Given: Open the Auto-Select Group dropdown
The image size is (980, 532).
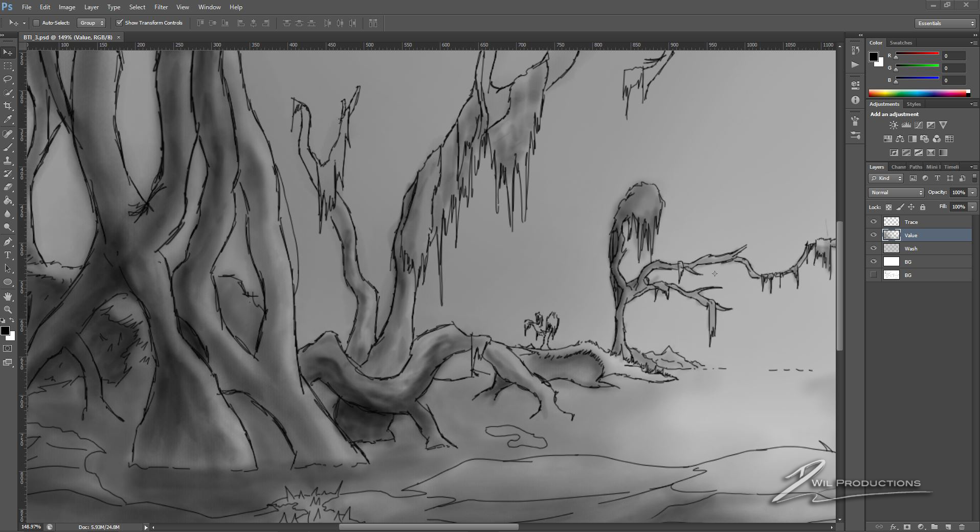Looking at the screenshot, I should pyautogui.click(x=92, y=23).
